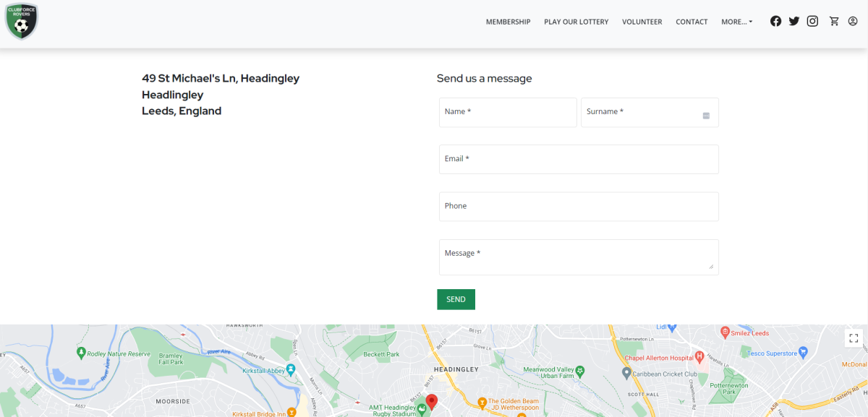This screenshot has height=417, width=868.
Task: Click the Bramley Fall Park map label
Action: click(171, 359)
